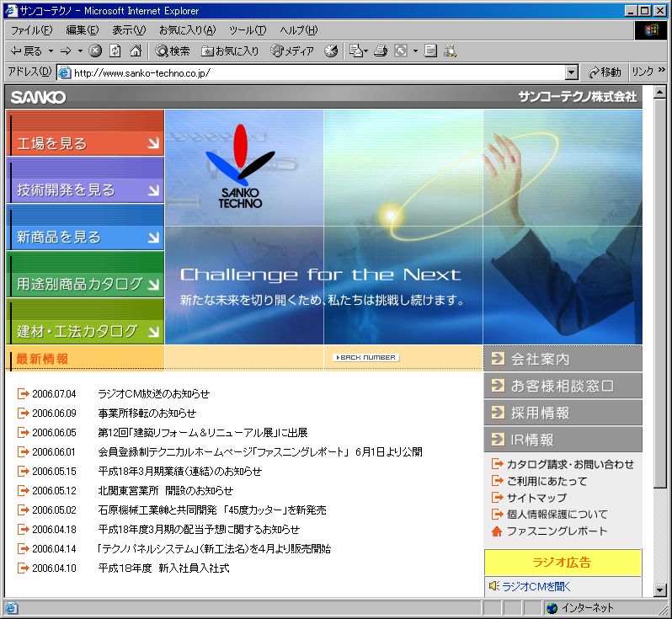Click the Forward arrow button
The height and width of the screenshot is (619, 672).
(x=66, y=51)
